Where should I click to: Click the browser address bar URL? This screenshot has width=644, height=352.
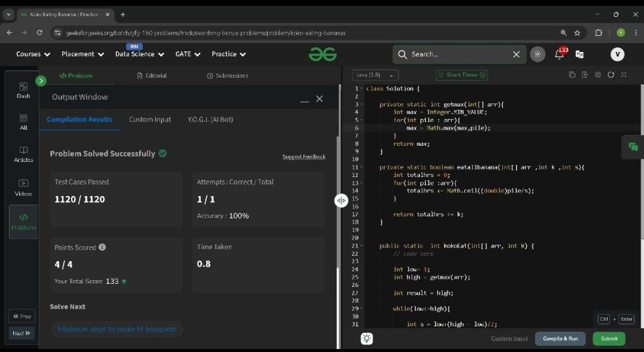click(x=206, y=33)
